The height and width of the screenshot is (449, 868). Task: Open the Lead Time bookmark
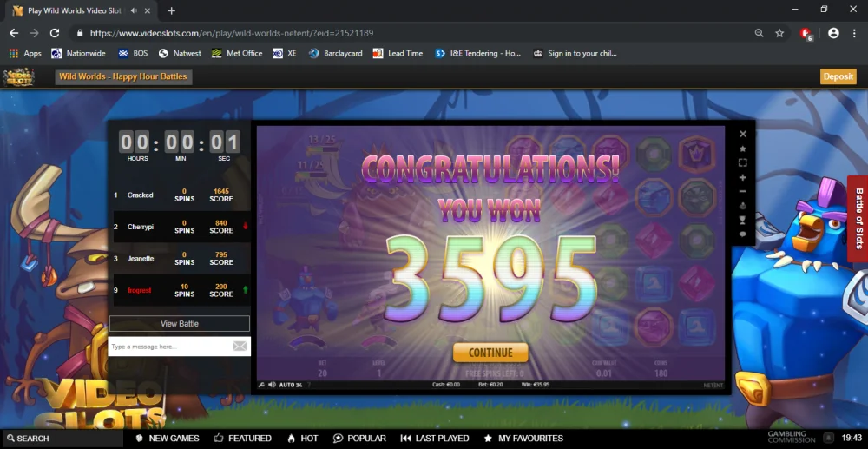click(x=398, y=54)
